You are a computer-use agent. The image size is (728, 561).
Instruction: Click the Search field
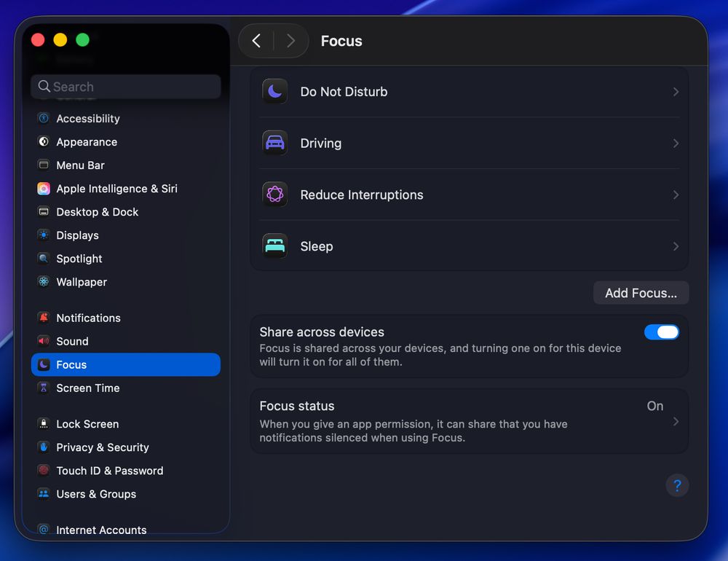click(x=126, y=87)
